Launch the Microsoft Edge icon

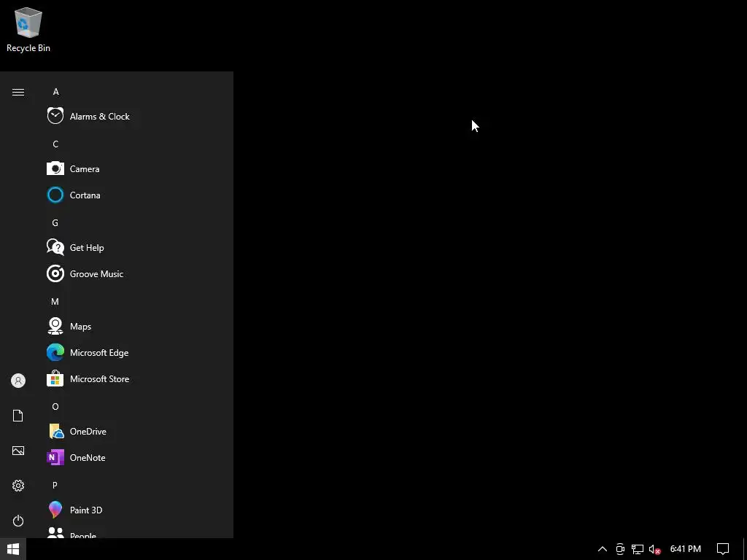55,352
